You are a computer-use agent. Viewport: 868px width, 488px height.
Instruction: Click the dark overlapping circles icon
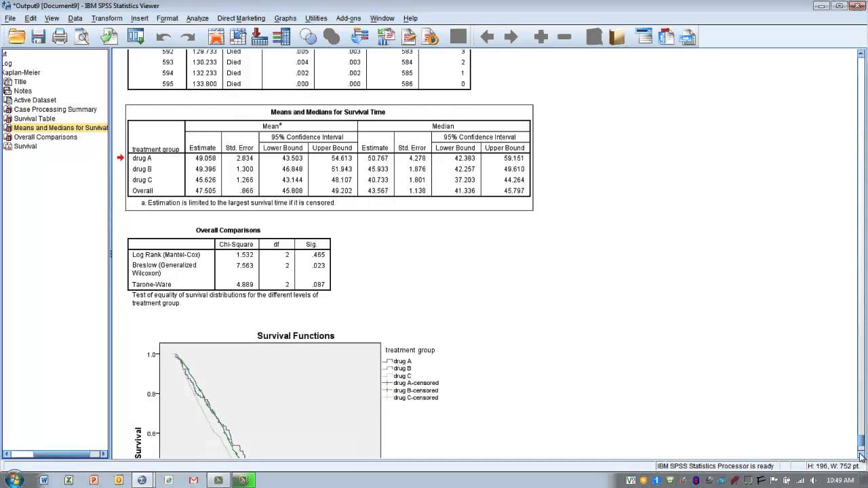pyautogui.click(x=331, y=37)
